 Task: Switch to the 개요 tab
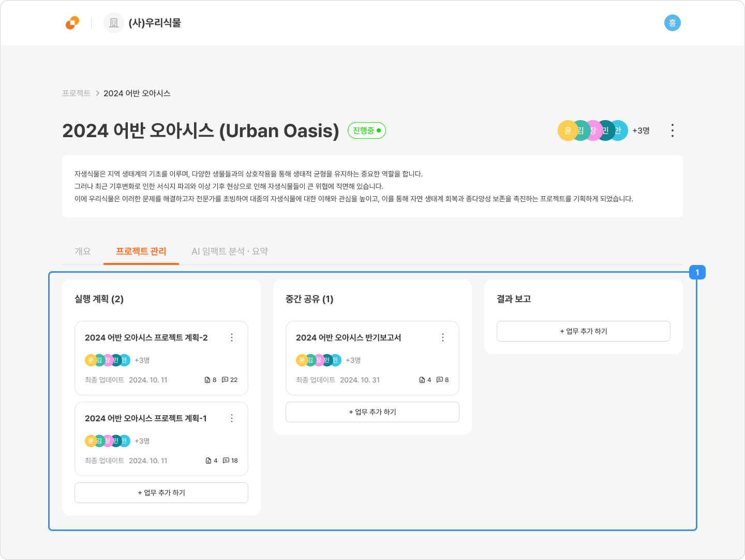tap(83, 252)
